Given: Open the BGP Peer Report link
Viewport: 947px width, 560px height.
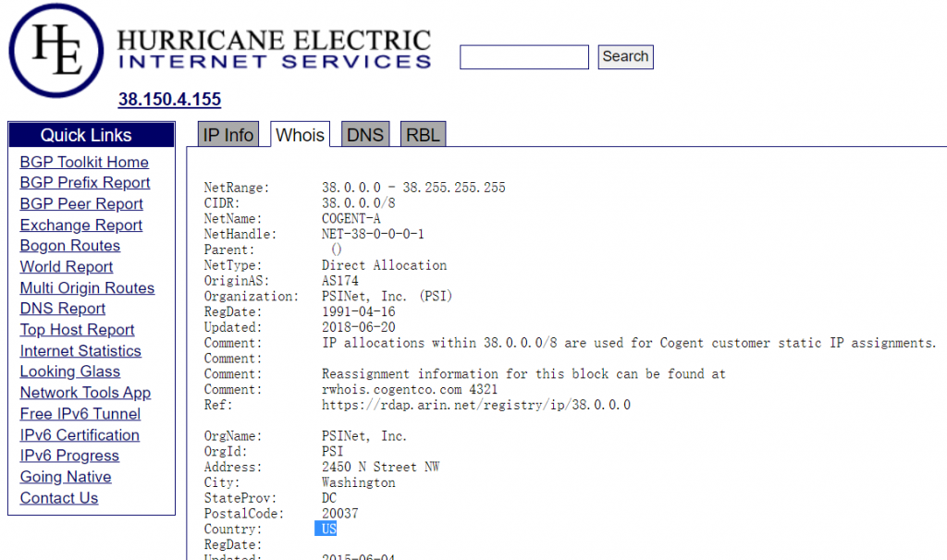Looking at the screenshot, I should click(81, 204).
